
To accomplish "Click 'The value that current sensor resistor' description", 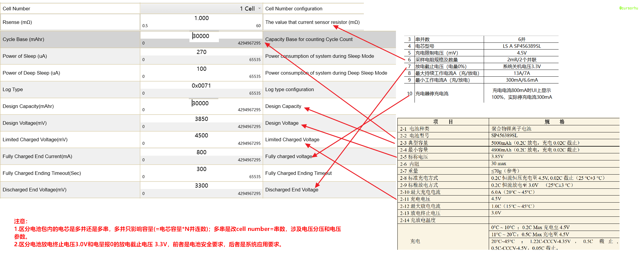I will 312,22.
